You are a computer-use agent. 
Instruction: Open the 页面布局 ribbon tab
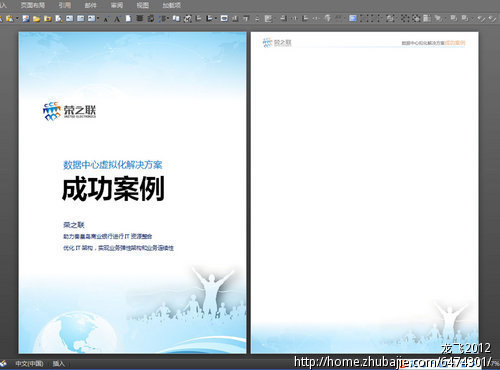32,5
